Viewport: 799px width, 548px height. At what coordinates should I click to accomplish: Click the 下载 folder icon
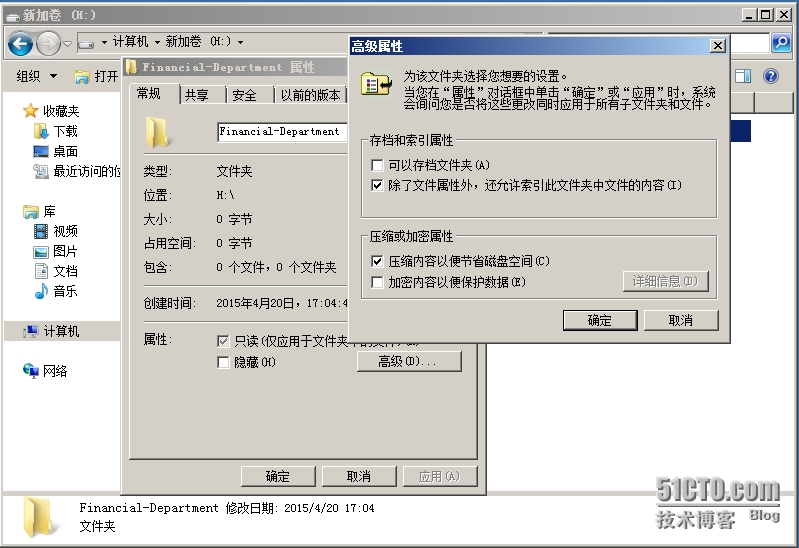[x=41, y=131]
